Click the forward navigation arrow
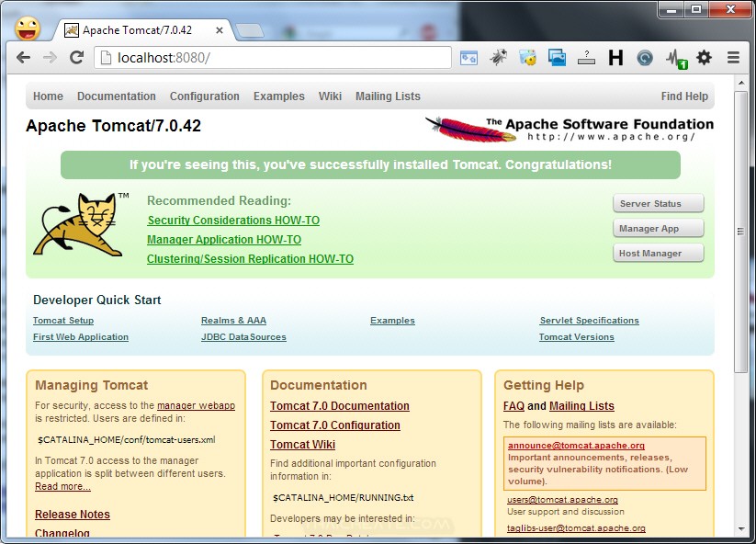756x544 pixels. coord(50,58)
